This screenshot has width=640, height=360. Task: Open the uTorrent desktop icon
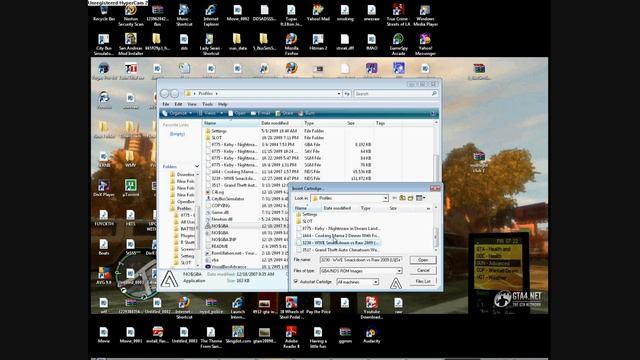click(131, 189)
